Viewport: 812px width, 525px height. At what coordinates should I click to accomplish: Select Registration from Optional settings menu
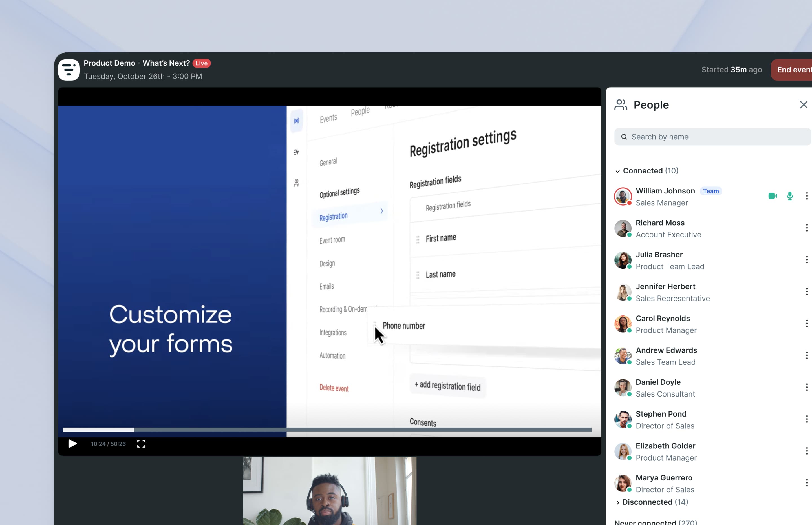click(x=333, y=216)
